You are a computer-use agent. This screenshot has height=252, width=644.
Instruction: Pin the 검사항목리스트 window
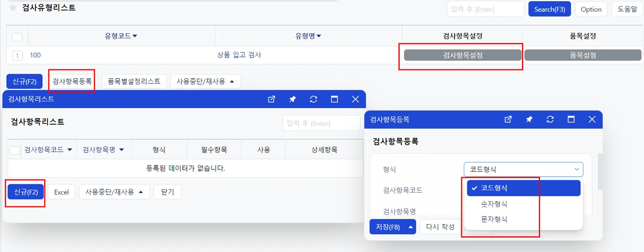(x=293, y=99)
